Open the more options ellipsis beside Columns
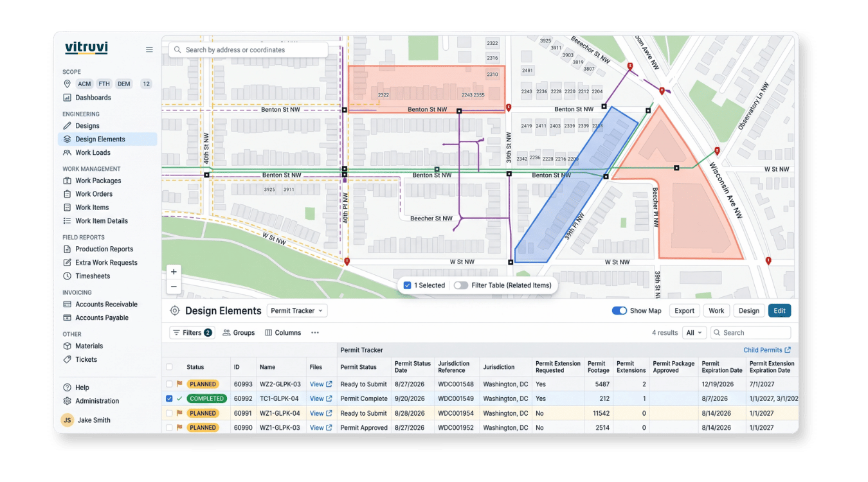Viewport: 868px width, 482px height. tap(315, 333)
